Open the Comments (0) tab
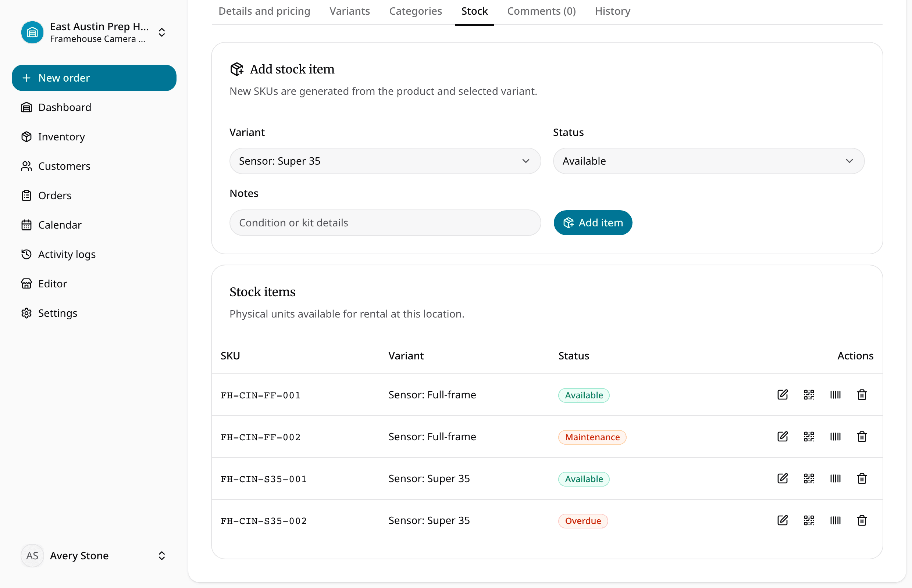912x588 pixels. (541, 11)
